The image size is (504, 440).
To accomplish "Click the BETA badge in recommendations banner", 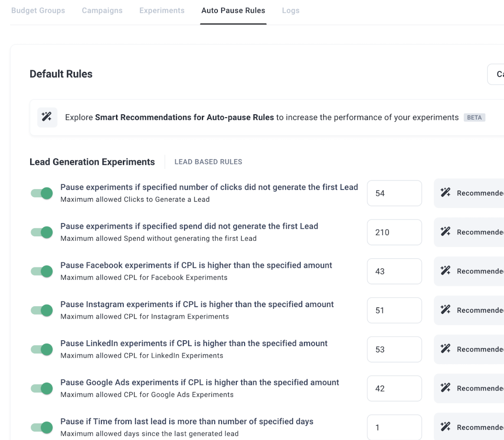I will (x=474, y=117).
